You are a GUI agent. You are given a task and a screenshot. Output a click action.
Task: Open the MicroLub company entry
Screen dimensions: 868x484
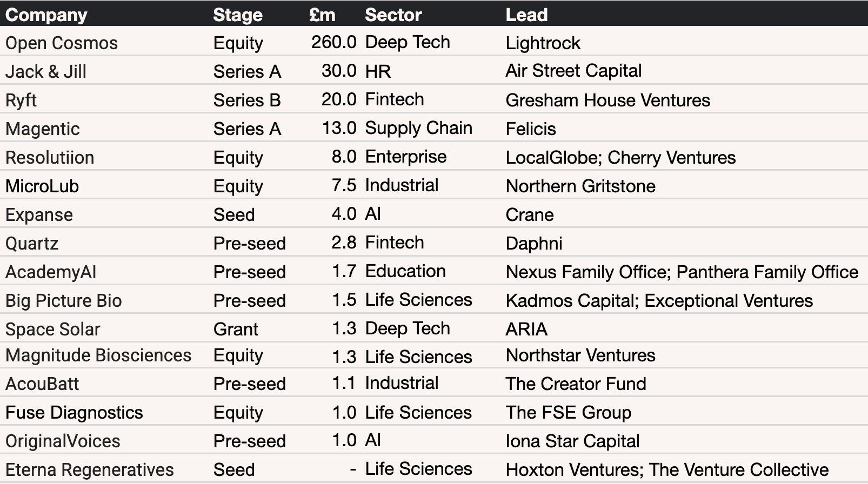(42, 186)
